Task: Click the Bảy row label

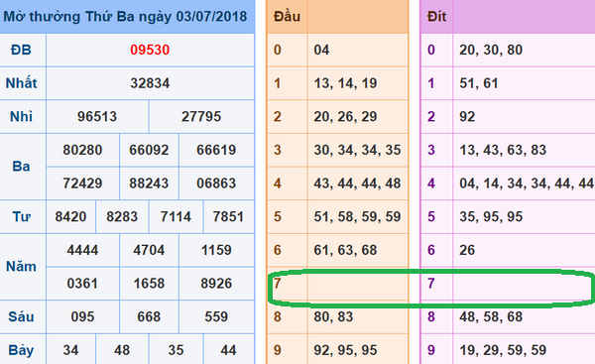Action: (21, 350)
